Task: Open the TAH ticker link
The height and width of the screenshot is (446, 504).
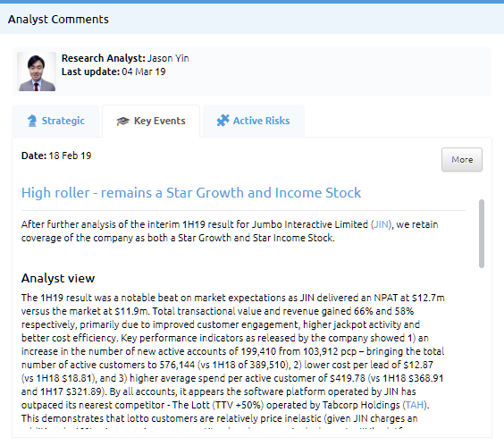Action: (x=415, y=405)
